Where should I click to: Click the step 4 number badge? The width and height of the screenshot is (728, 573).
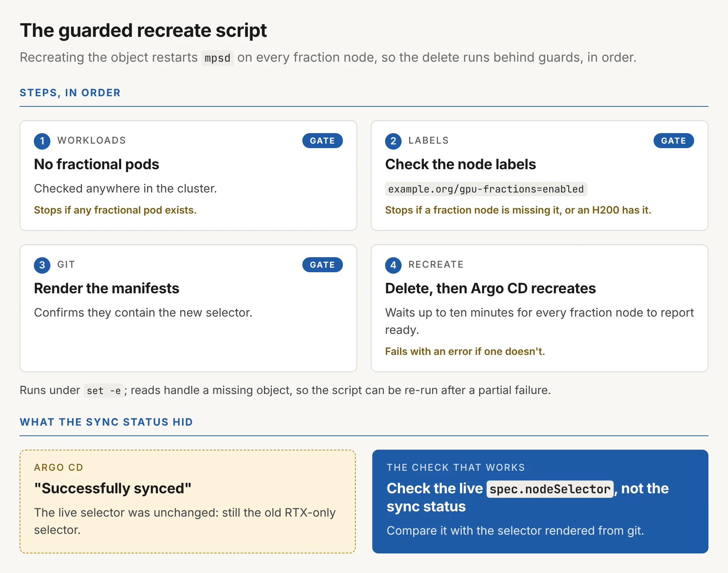click(x=393, y=265)
